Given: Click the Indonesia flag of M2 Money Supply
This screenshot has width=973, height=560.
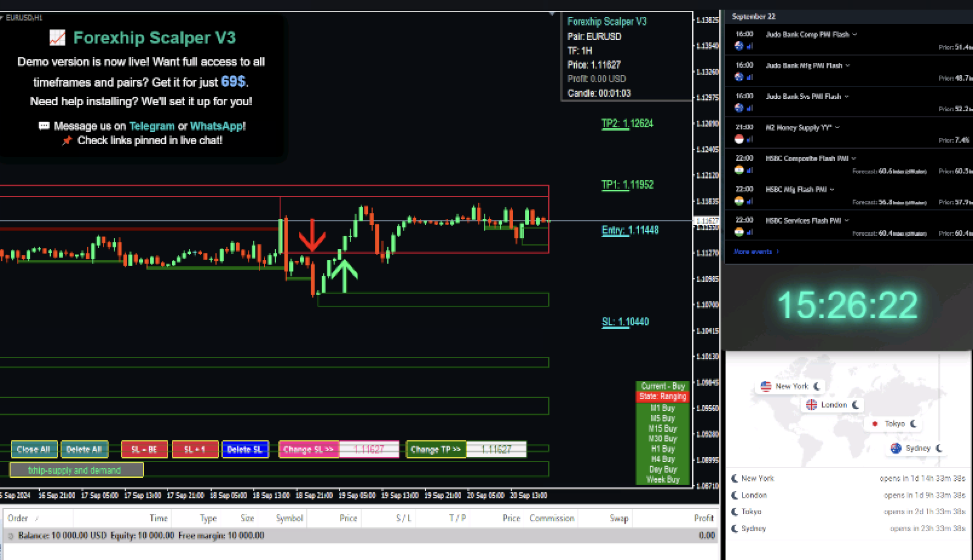Looking at the screenshot, I should click(739, 139).
